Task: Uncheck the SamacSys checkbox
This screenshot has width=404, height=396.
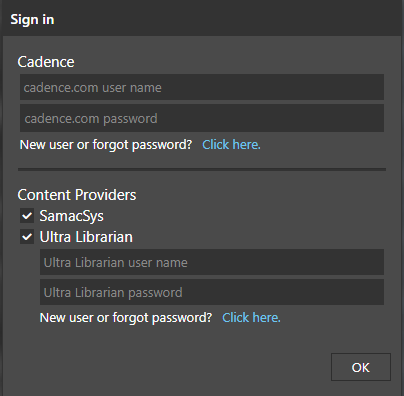Action: click(x=27, y=216)
